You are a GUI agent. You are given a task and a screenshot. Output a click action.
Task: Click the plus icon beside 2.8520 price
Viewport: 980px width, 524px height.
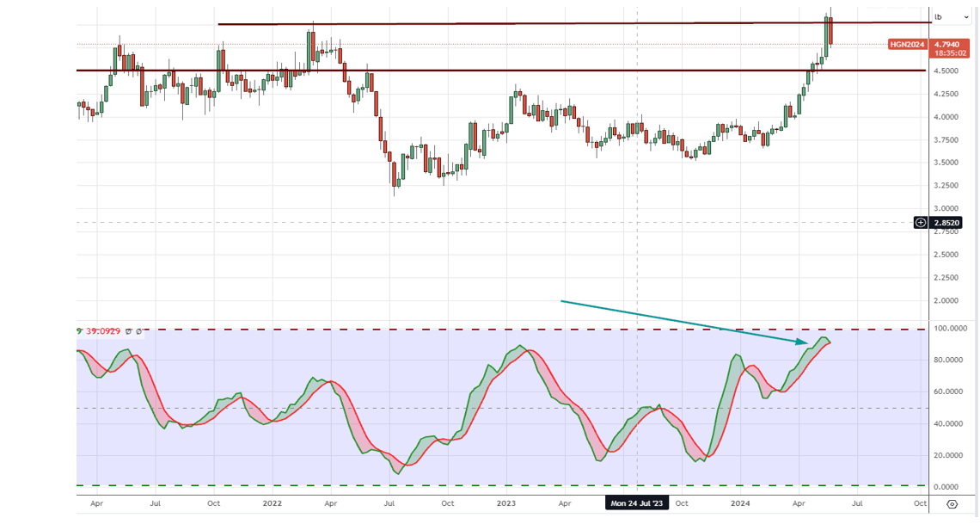pos(921,223)
